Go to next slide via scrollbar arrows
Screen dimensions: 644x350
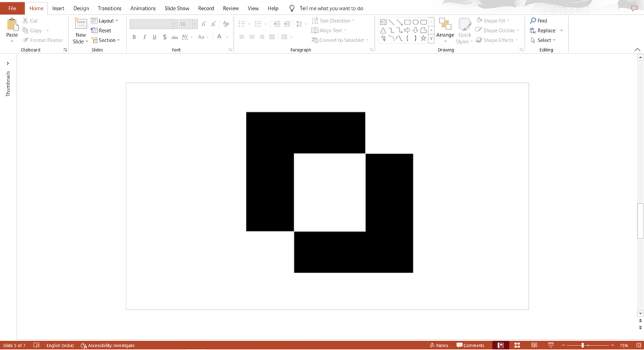(640, 327)
